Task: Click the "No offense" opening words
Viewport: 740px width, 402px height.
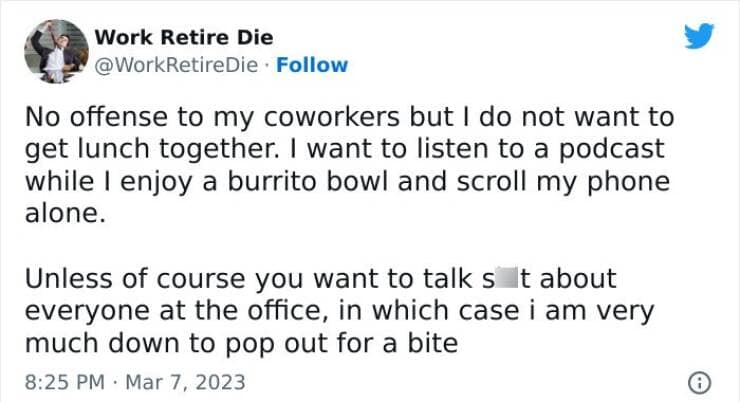Action: point(80,116)
